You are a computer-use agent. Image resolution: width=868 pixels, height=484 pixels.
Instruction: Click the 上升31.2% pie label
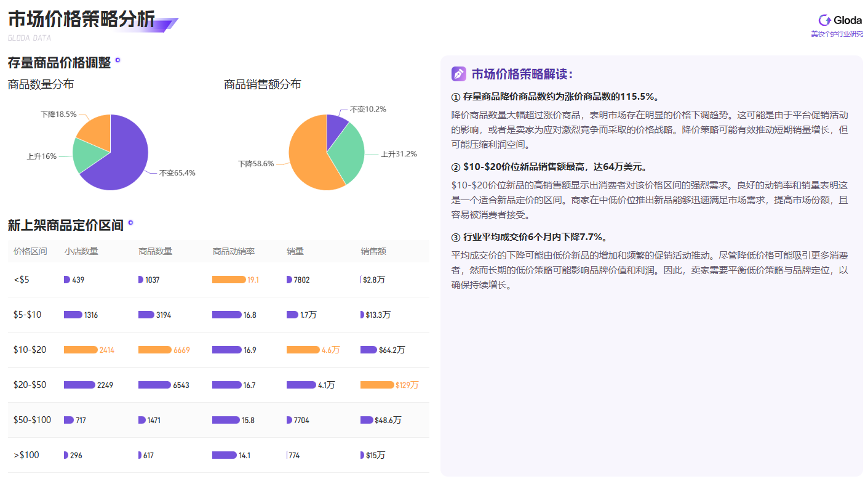399,154
